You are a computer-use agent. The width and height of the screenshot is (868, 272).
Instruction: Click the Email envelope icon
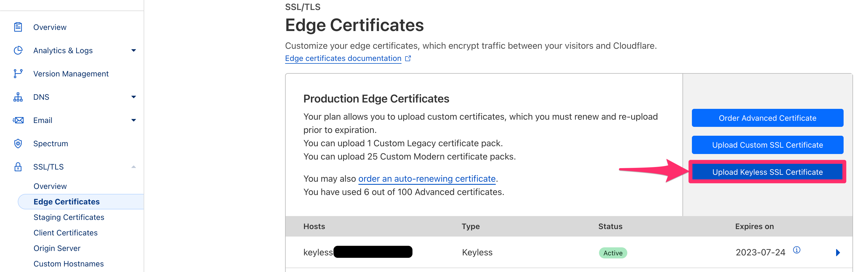coord(18,120)
